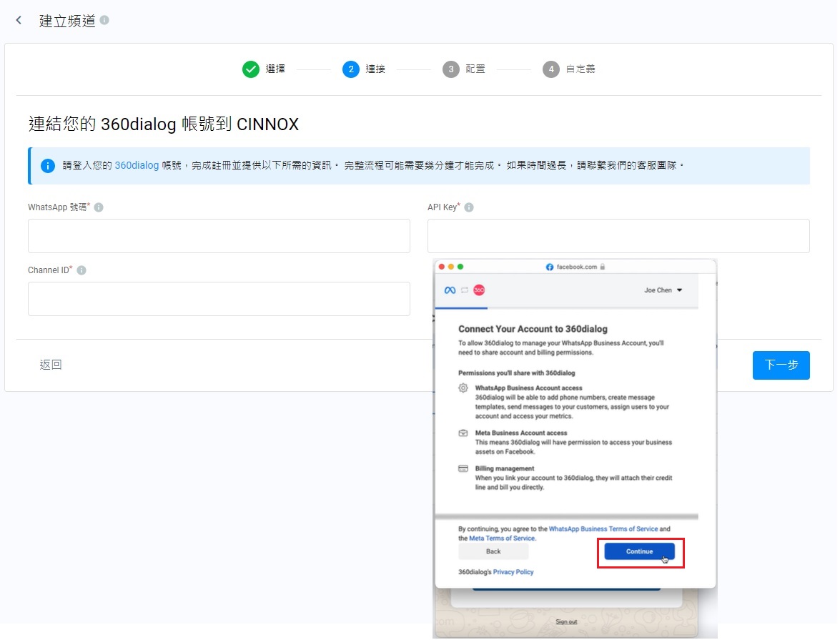Image resolution: width=840 pixels, height=640 pixels.
Task: Select step 4 circle 自定義
Action: point(551,69)
